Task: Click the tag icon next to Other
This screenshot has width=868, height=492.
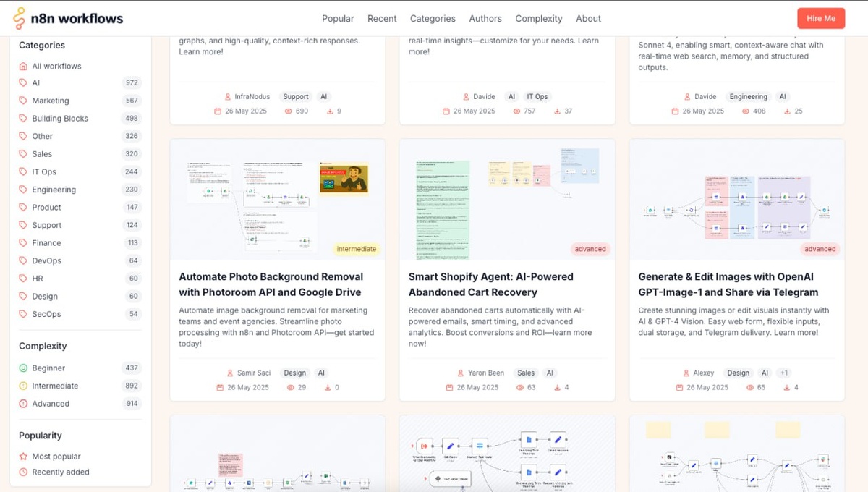Action: click(x=24, y=136)
